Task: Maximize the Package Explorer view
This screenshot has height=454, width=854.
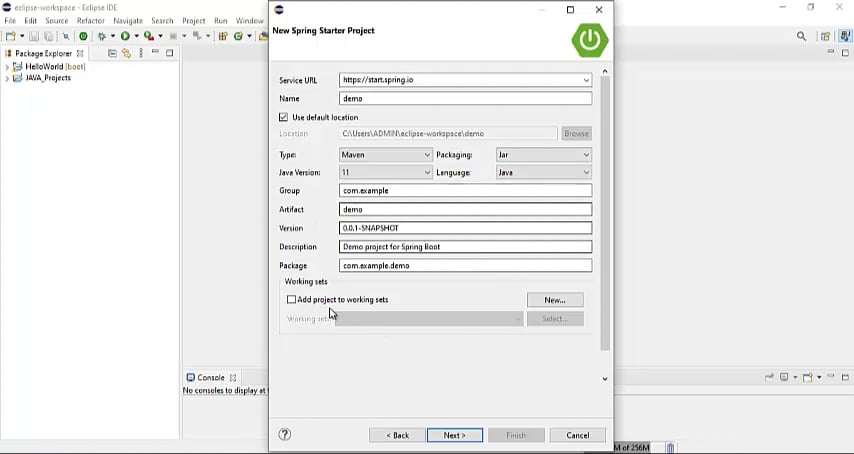Action: [169, 53]
